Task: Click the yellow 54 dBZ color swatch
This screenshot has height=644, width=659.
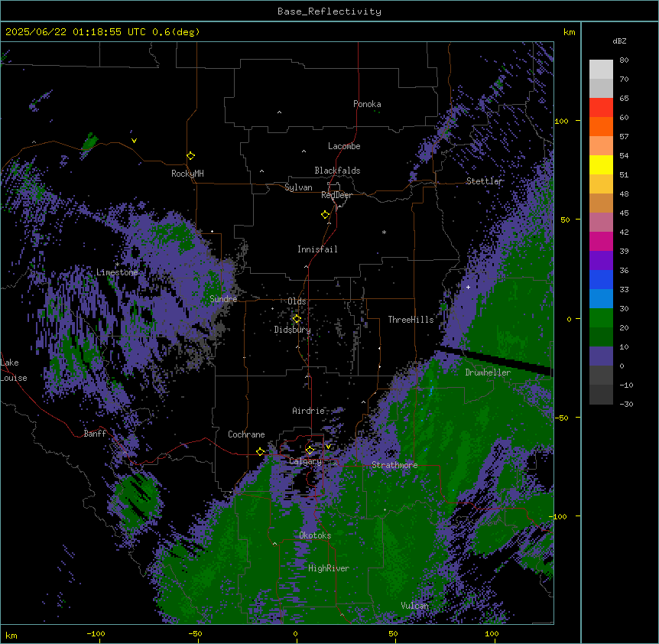Action: pos(601,164)
